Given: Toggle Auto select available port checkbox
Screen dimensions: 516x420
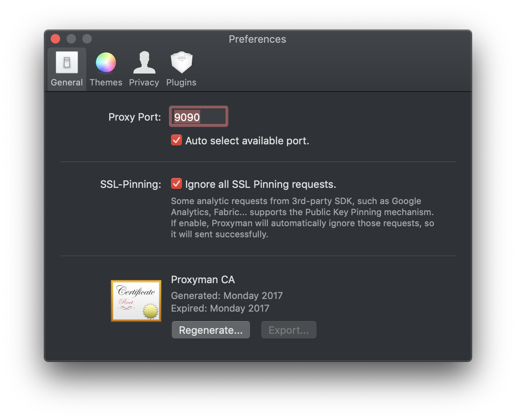Looking at the screenshot, I should (176, 140).
